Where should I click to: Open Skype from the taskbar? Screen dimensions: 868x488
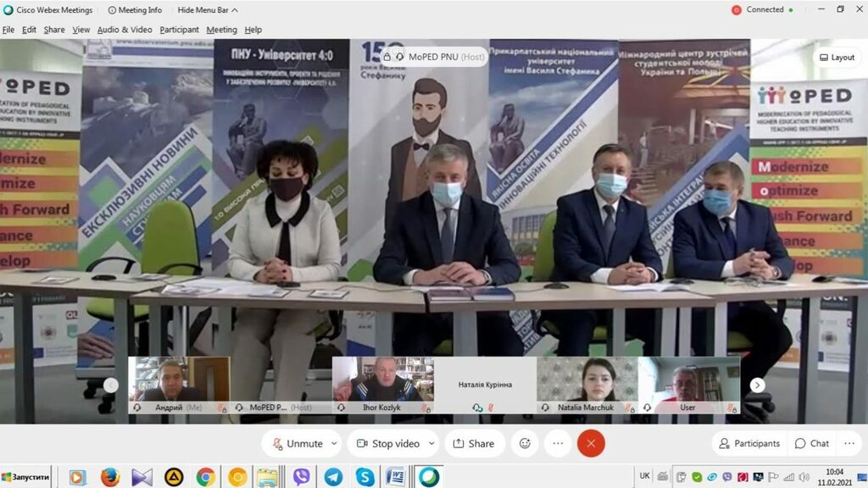click(364, 477)
